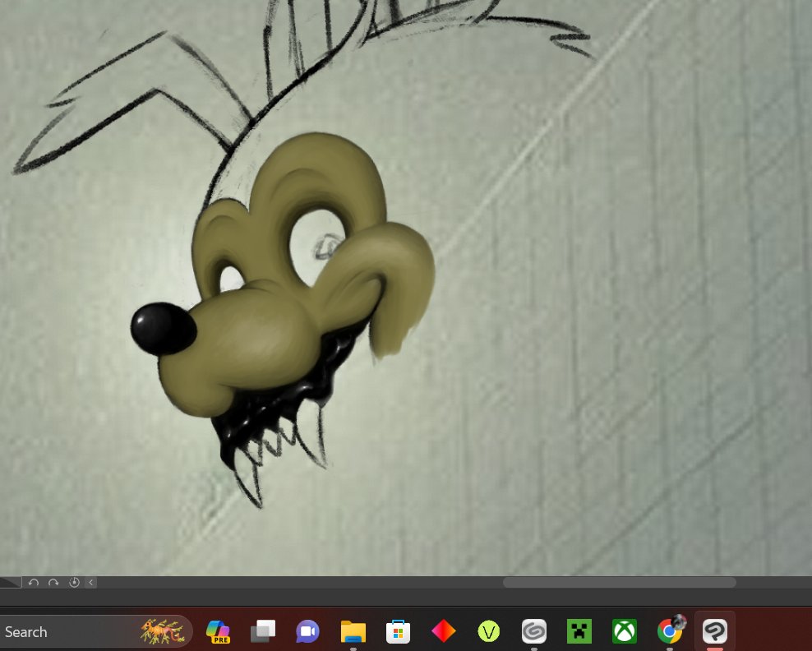Screen dimensions: 812x651
Task: Collapse the canvas control bar with the left chevron
Action: (x=91, y=583)
